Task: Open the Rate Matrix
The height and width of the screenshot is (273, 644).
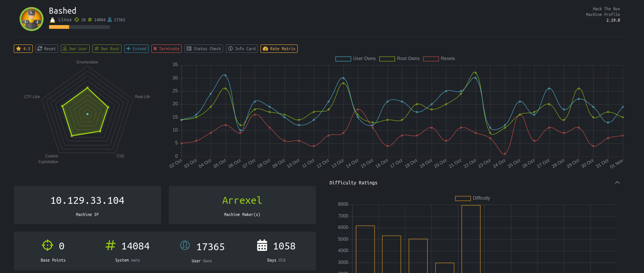Action: (x=279, y=49)
